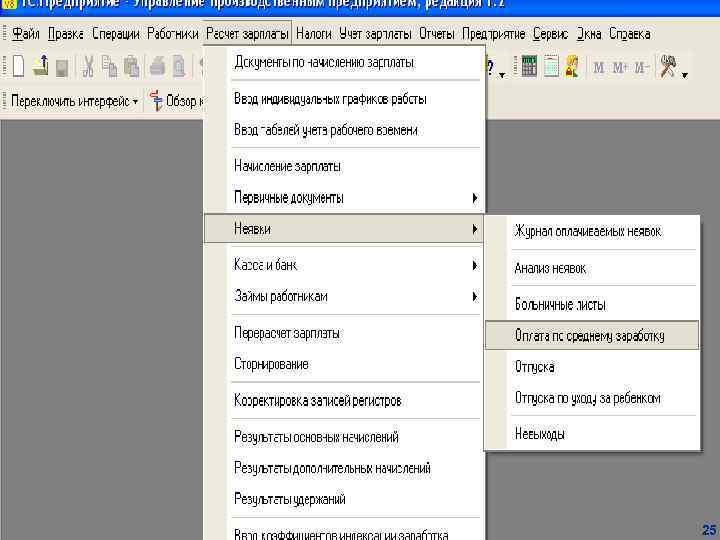Image resolution: width=720 pixels, height=540 pixels.
Task: Open the Налоги menu
Action: 314,34
